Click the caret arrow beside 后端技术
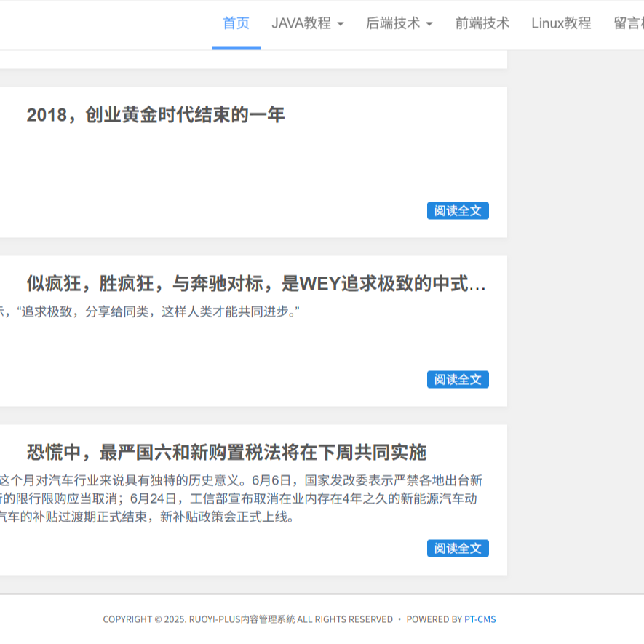 click(x=429, y=24)
